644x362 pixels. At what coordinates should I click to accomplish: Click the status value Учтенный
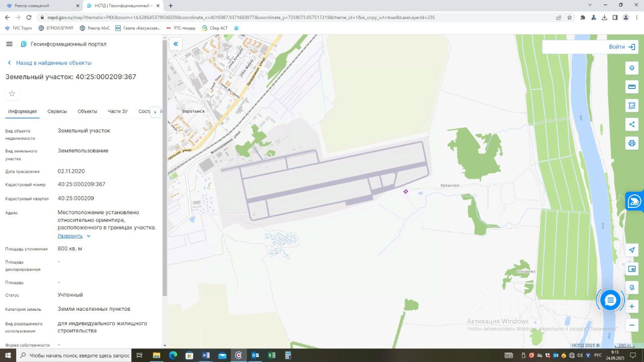tap(70, 295)
